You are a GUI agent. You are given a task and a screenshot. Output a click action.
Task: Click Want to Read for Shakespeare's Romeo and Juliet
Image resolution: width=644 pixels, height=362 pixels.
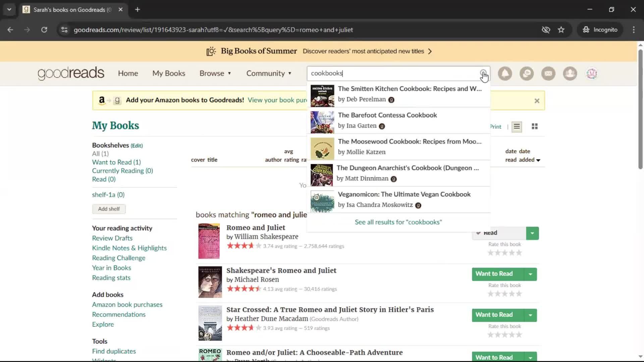(x=498, y=274)
